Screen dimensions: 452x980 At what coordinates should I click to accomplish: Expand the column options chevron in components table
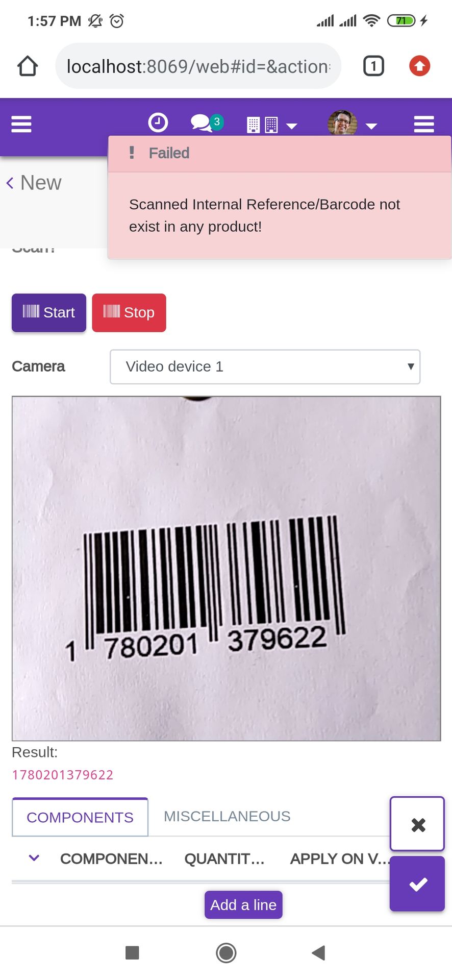(34, 858)
